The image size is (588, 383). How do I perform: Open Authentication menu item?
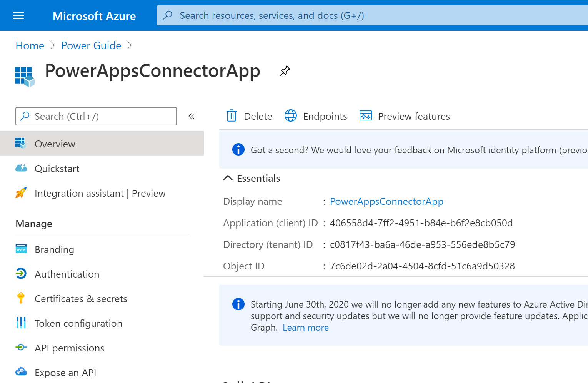(67, 274)
